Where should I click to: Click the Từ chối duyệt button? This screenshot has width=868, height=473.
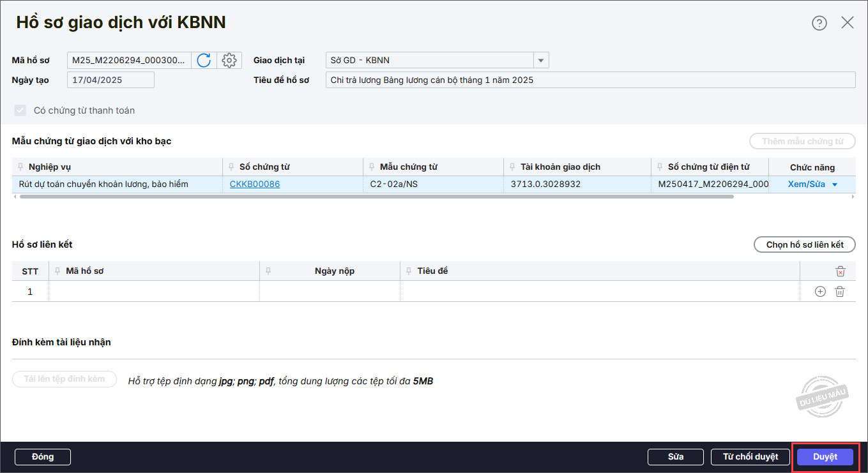click(x=750, y=457)
